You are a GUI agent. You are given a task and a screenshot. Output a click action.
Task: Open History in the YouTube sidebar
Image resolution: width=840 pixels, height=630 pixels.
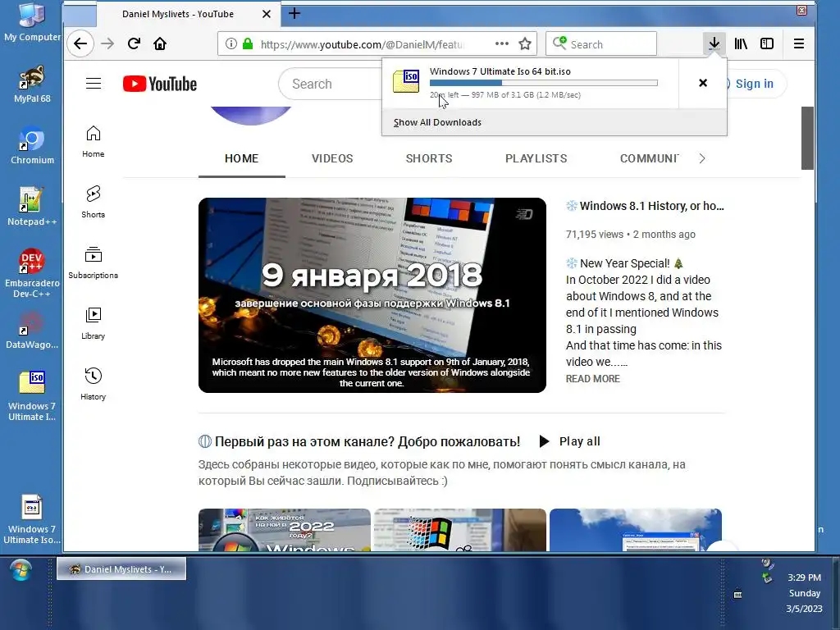point(94,384)
